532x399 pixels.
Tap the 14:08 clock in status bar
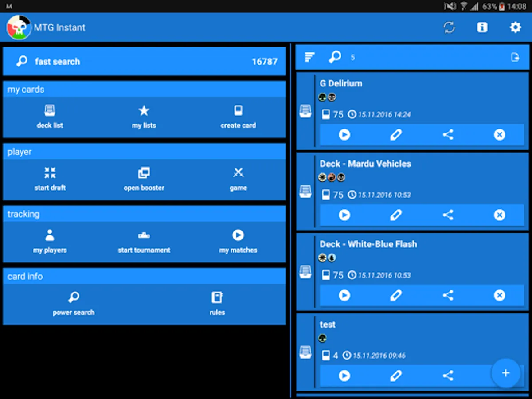tap(516, 7)
